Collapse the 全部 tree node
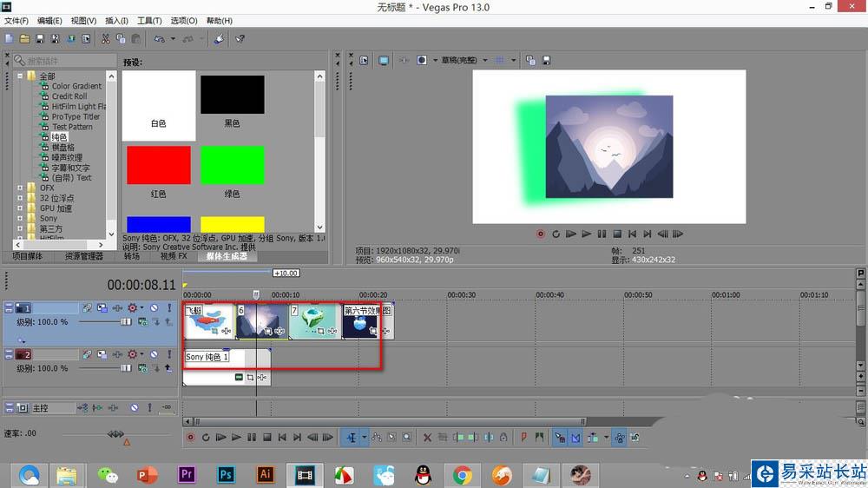Screen dimensions: 868x488 (x=20, y=76)
